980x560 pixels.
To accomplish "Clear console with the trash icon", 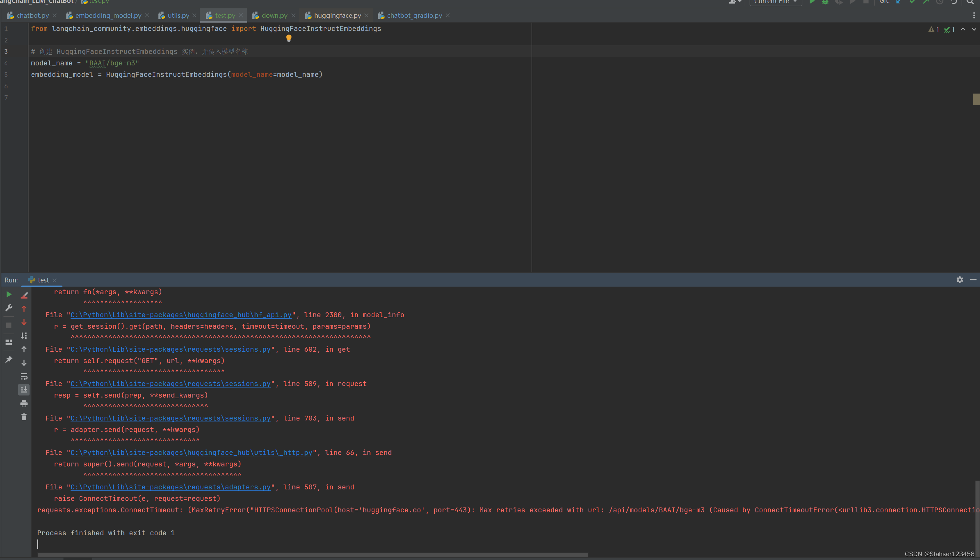I will (x=24, y=417).
